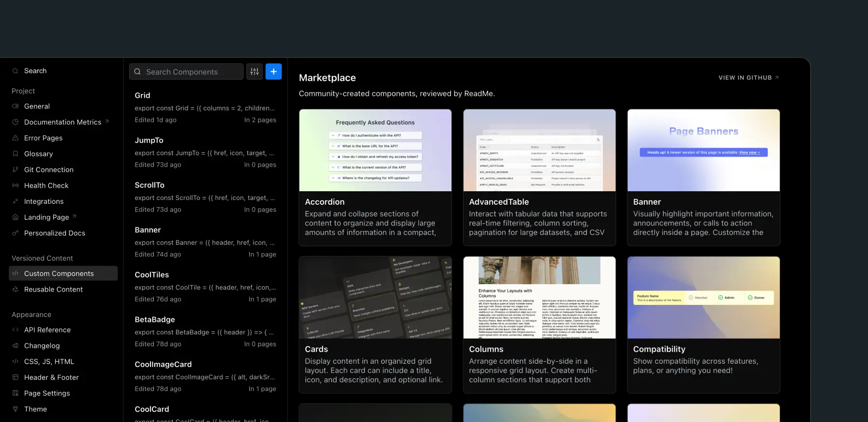
Task: Select the CoolCard component in list
Action: pyautogui.click(x=205, y=412)
